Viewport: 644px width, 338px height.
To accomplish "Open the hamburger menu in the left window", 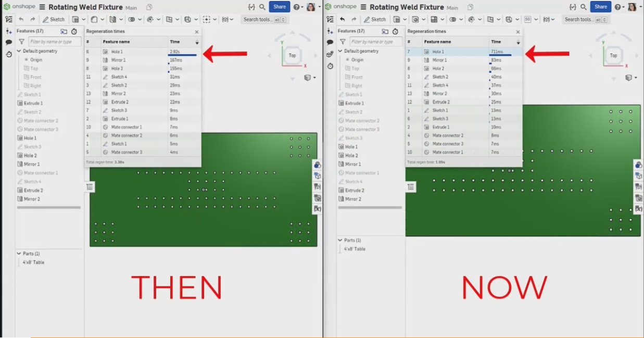I will coord(42,7).
